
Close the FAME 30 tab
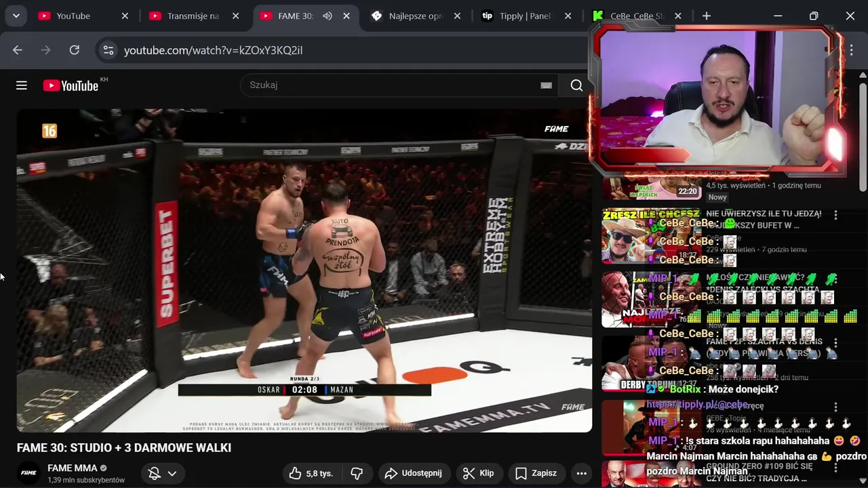coord(347,16)
